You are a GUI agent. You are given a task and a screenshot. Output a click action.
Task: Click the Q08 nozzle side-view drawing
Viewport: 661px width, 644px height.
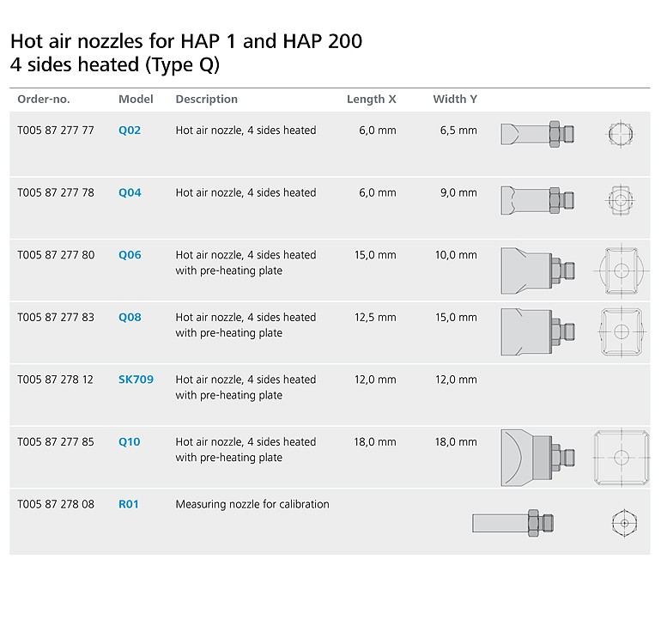538,332
